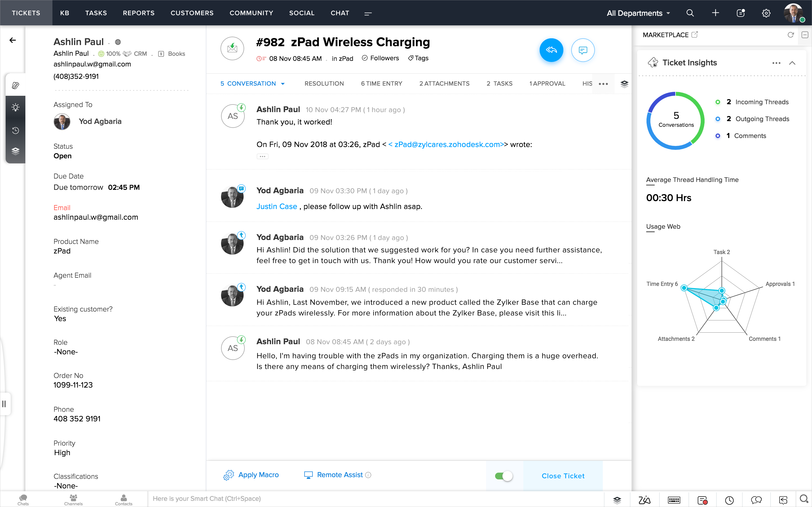Image resolution: width=812 pixels, height=507 pixels.
Task: Click the global search magnifier icon
Action: tap(690, 13)
